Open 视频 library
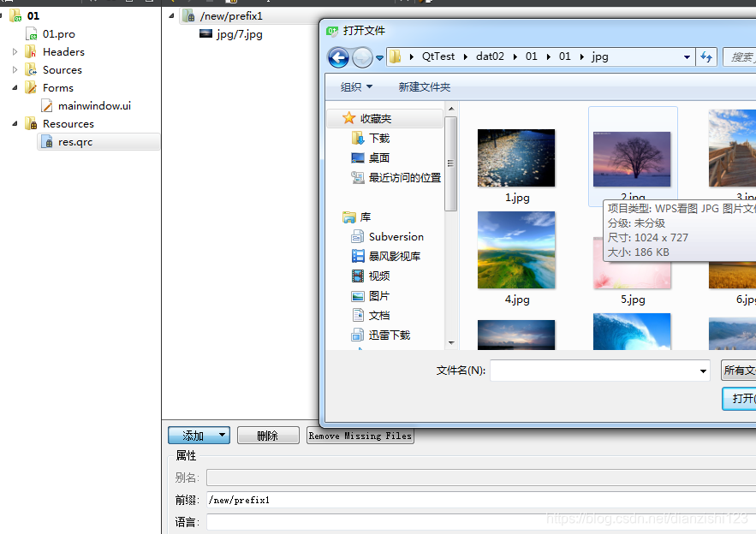Screen dimensions: 756x534 (x=379, y=276)
